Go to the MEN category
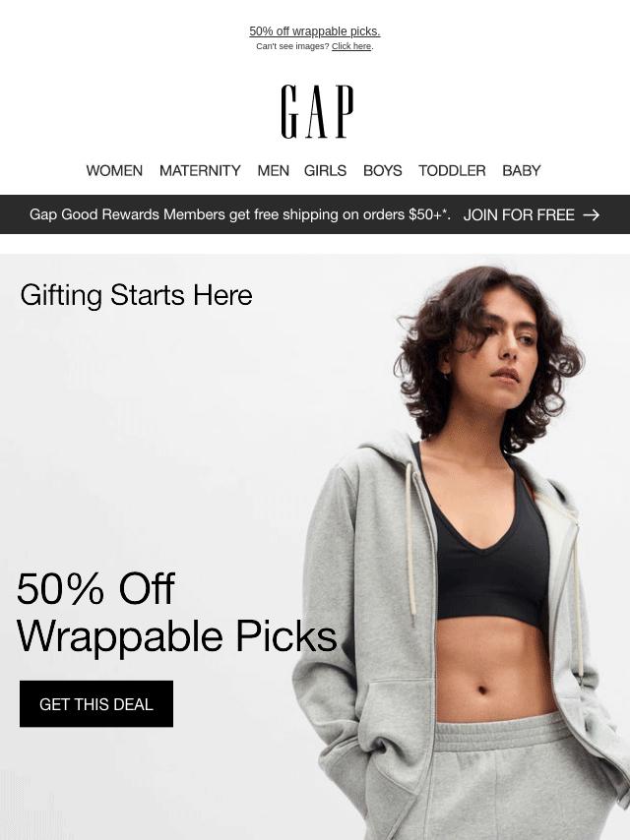Viewport: 630px width, 840px height. pos(273,170)
